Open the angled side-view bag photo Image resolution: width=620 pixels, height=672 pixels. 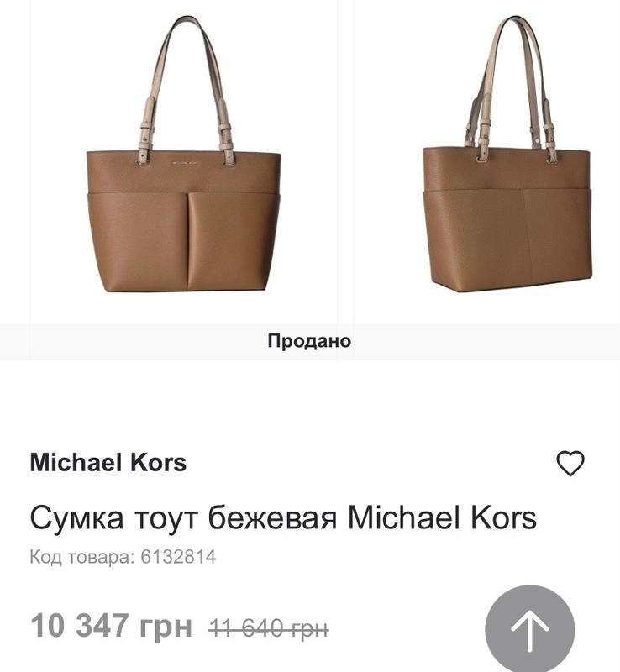(486, 161)
